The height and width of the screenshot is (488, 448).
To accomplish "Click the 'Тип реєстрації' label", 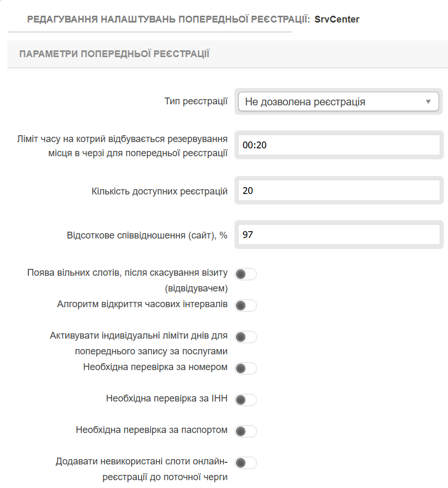I will point(196,101).
